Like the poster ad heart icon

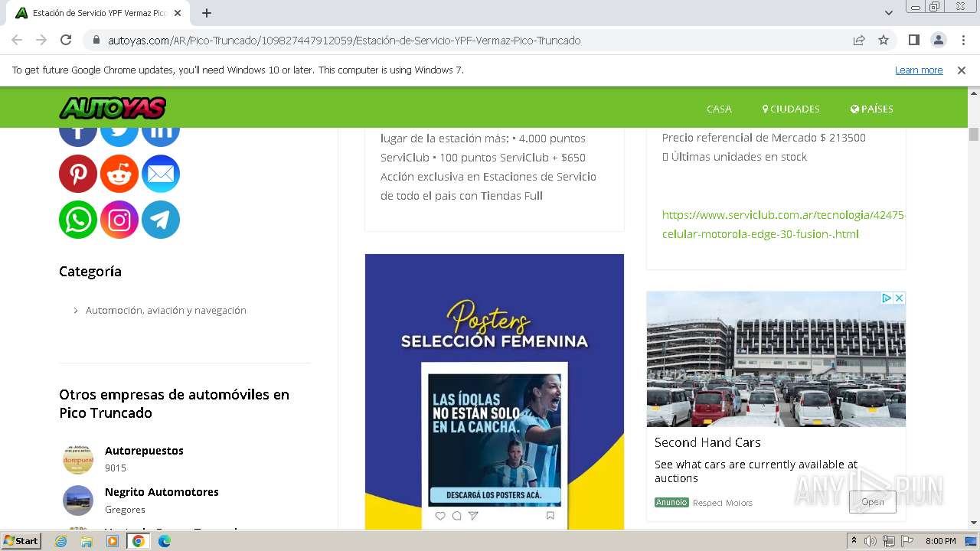pos(440,516)
